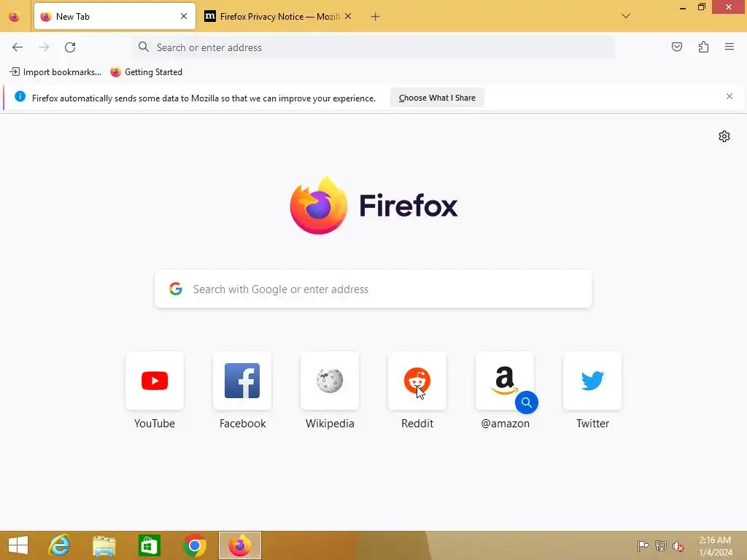Click the magnifier icon in the address bar
Screen dimensions: 747x560
[x=144, y=47]
